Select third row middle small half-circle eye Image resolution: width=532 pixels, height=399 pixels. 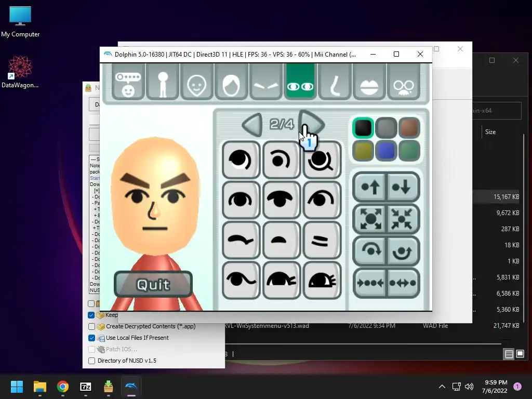[x=282, y=240]
